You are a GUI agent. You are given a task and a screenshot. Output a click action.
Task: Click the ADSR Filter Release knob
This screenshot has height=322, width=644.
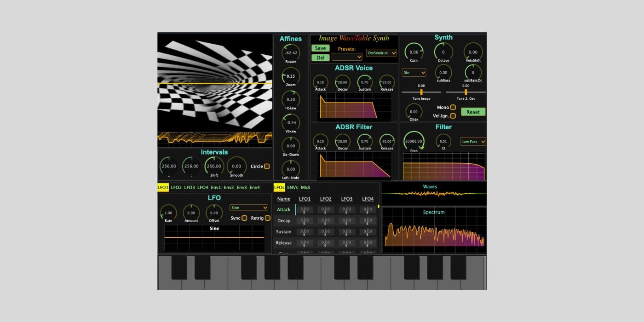coord(387,141)
